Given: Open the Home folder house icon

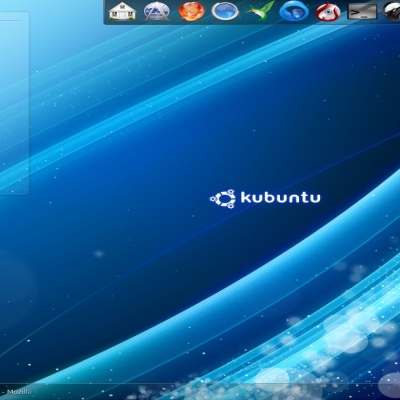Looking at the screenshot, I should click(122, 11).
